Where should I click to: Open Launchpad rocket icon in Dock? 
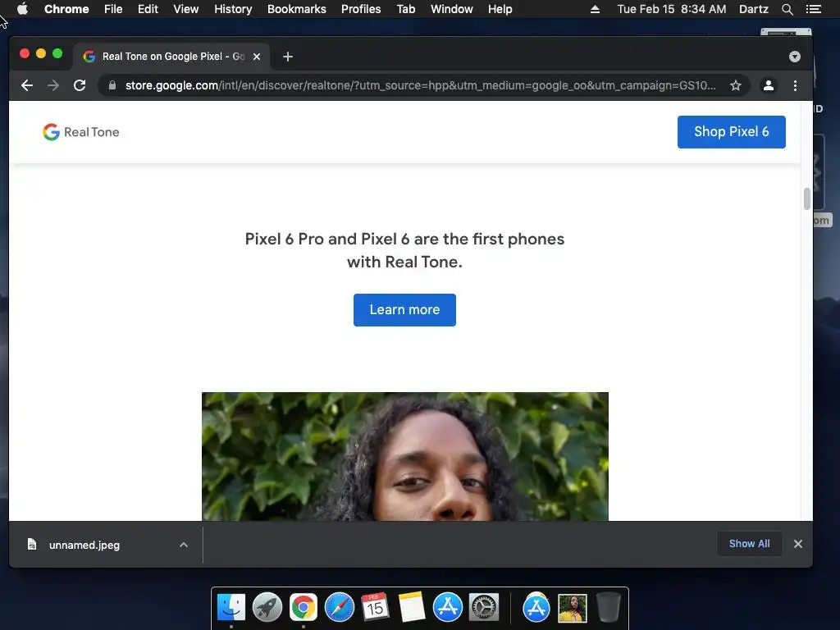coord(267,608)
